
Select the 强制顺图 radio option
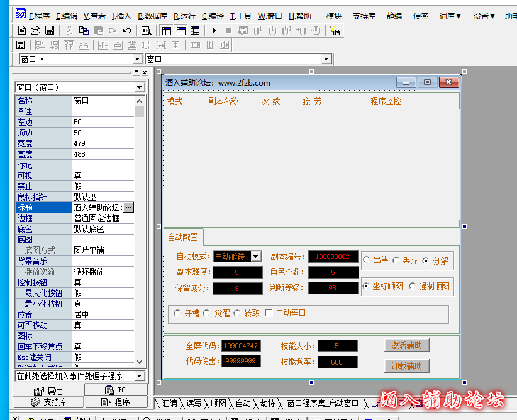[x=413, y=286]
